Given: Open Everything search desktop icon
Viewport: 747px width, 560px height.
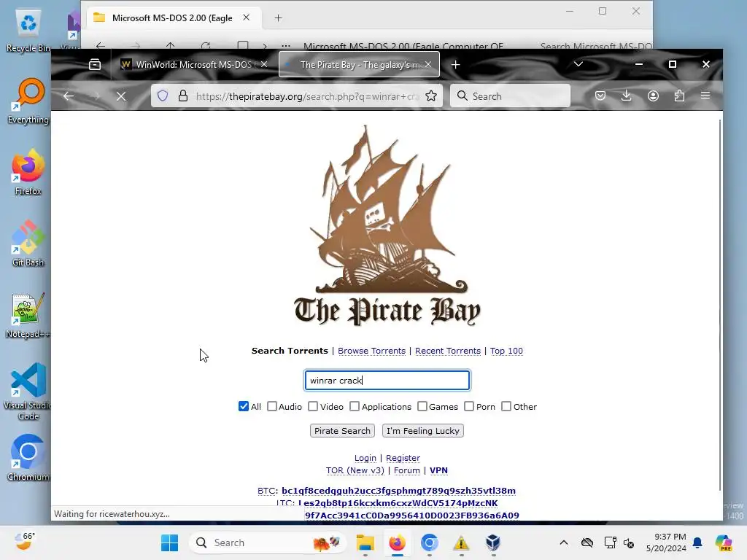Looking at the screenshot, I should (x=28, y=101).
